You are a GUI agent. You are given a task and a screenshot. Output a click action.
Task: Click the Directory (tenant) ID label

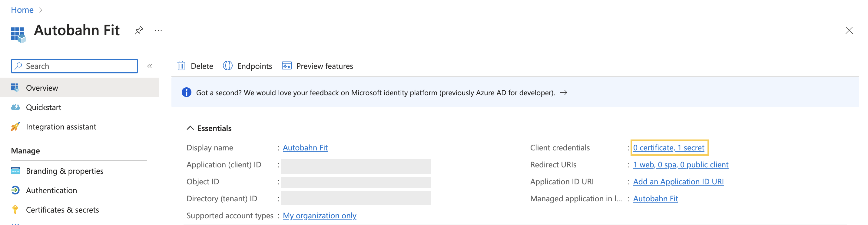(222, 199)
